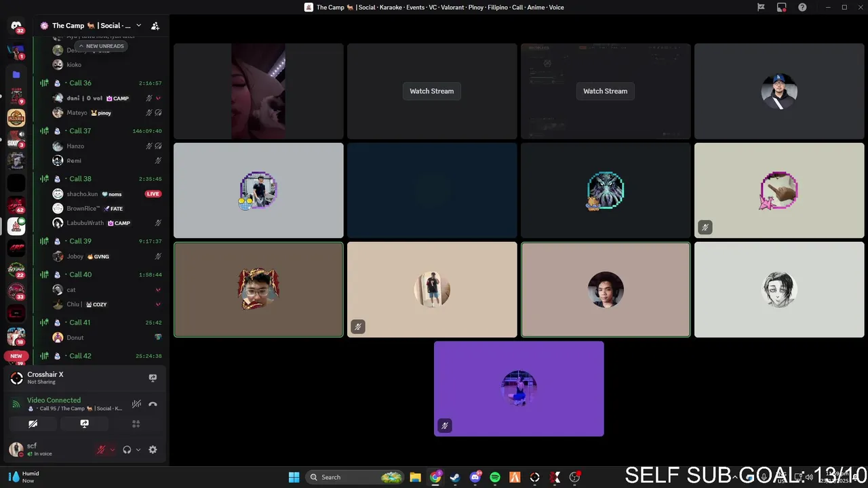Select user cat in Call 40

coord(107,289)
